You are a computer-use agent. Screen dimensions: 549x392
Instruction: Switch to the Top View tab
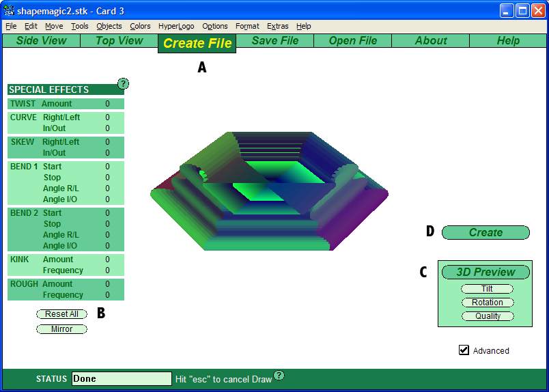(x=119, y=40)
